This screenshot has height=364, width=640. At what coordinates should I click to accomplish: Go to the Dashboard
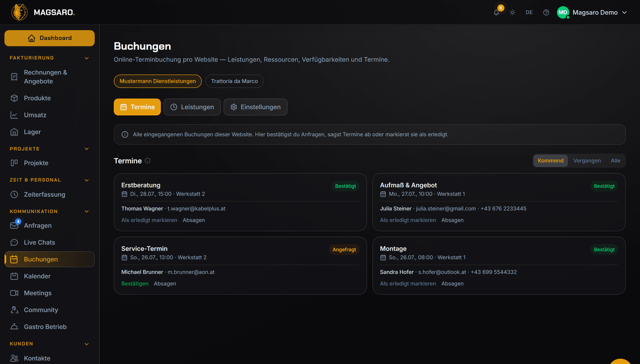click(50, 38)
